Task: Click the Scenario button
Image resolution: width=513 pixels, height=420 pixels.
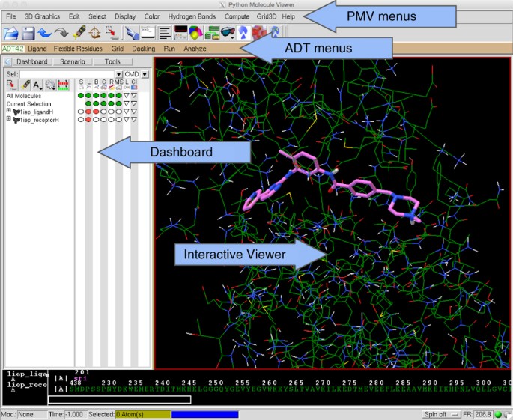Action: pyautogui.click(x=73, y=61)
